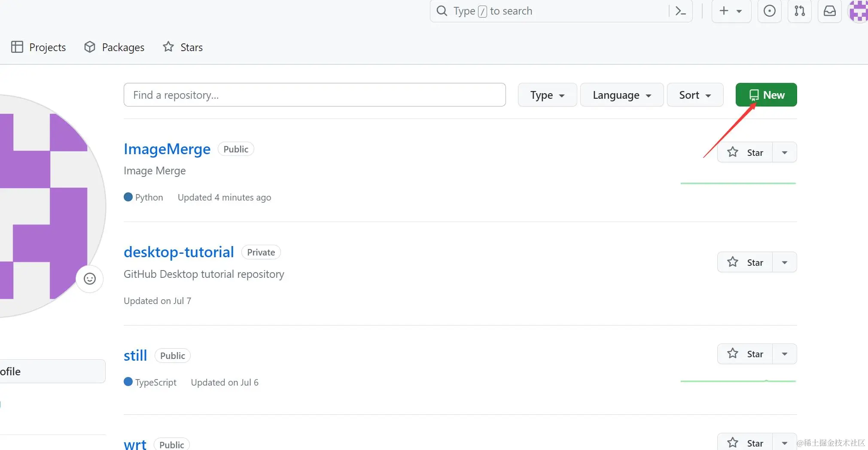Open the command palette icon
The width and height of the screenshot is (868, 450).
(681, 11)
